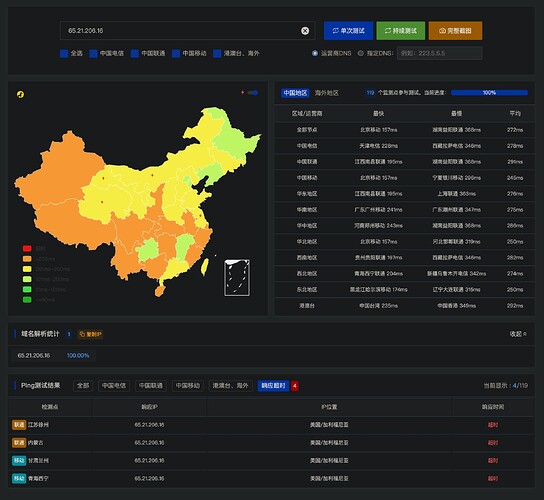This screenshot has height=500, width=544.
Task: Click the red badge showing 4 timeouts
Action: pos(295,386)
